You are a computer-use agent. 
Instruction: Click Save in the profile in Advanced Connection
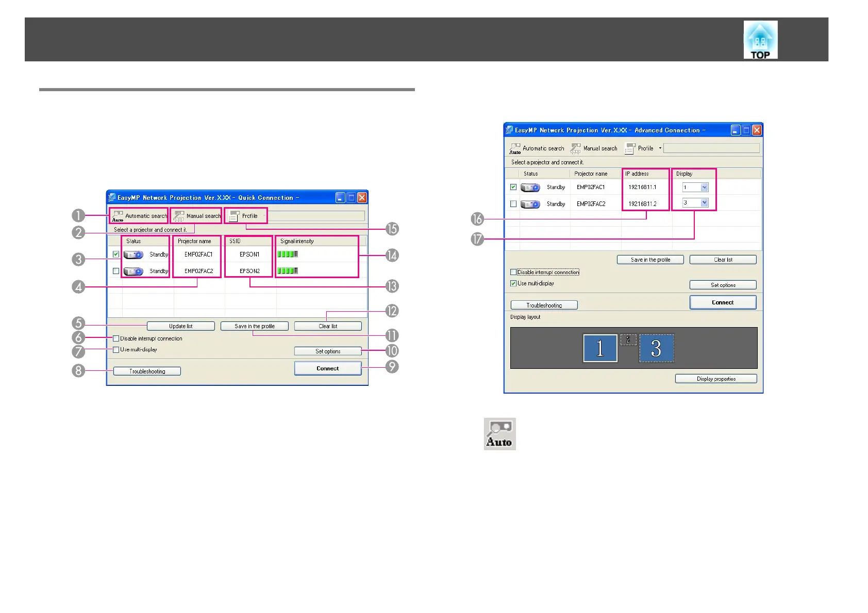650,260
